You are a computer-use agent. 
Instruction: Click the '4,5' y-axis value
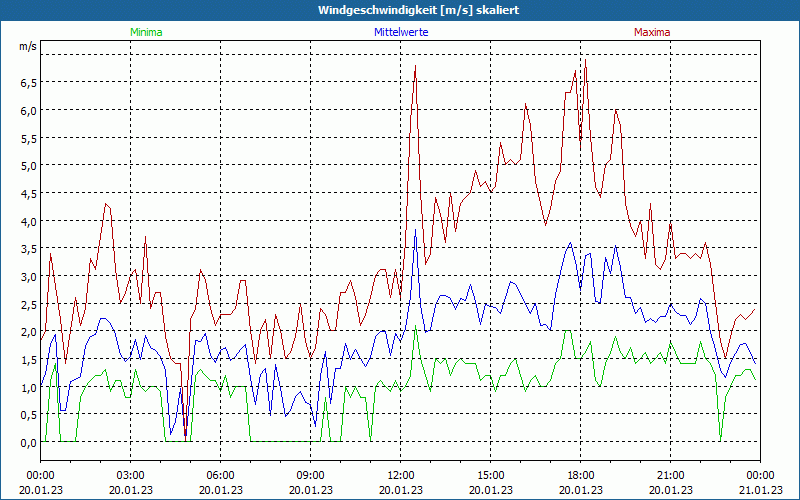pyautogui.click(x=29, y=193)
